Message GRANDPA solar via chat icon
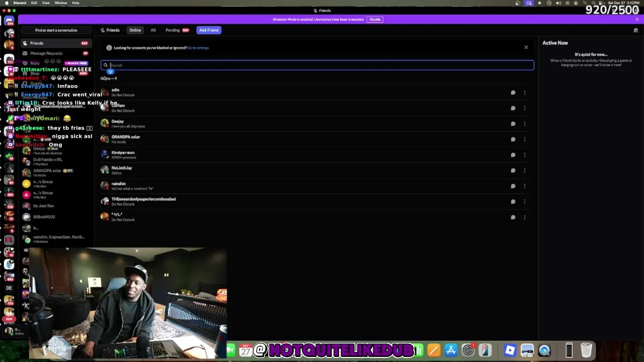Image resolution: width=644 pixels, height=362 pixels. (x=513, y=139)
